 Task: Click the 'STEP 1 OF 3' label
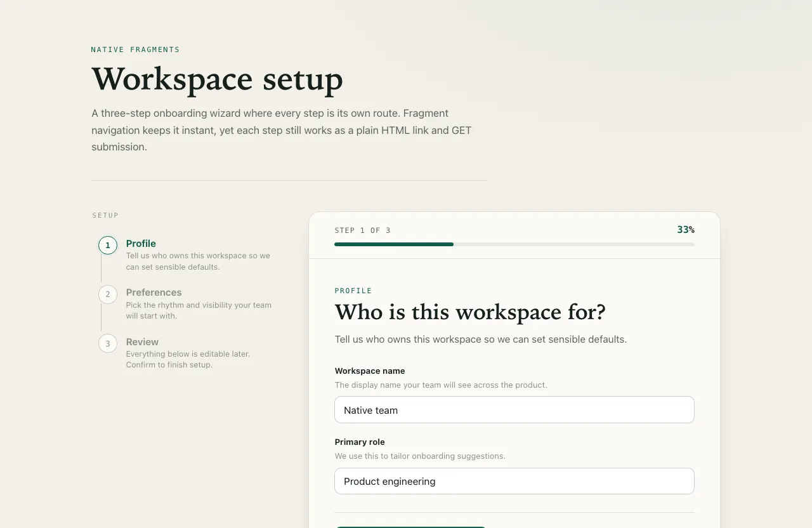(363, 230)
